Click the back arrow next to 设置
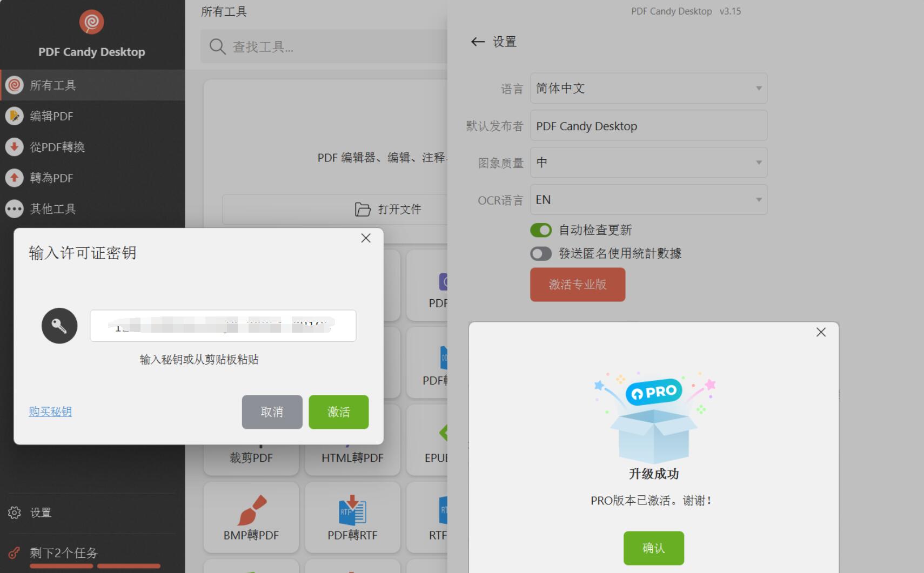 point(478,42)
